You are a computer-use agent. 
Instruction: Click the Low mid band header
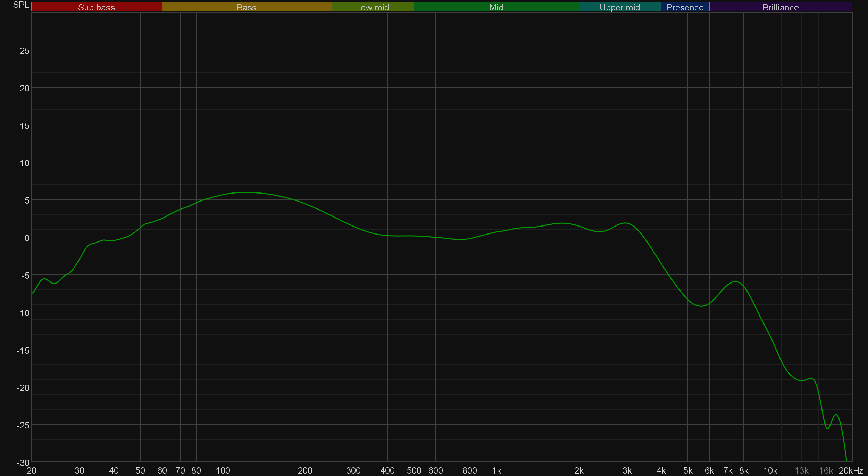click(372, 7)
